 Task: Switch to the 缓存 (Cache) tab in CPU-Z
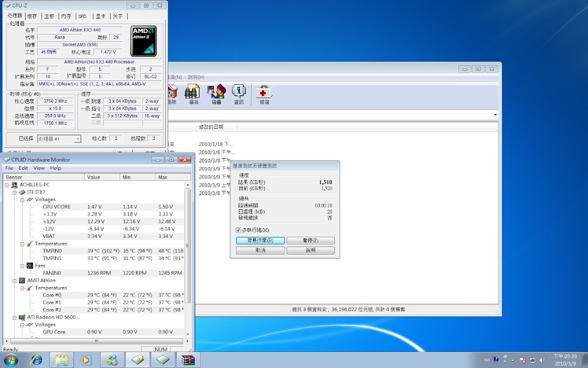pos(32,16)
